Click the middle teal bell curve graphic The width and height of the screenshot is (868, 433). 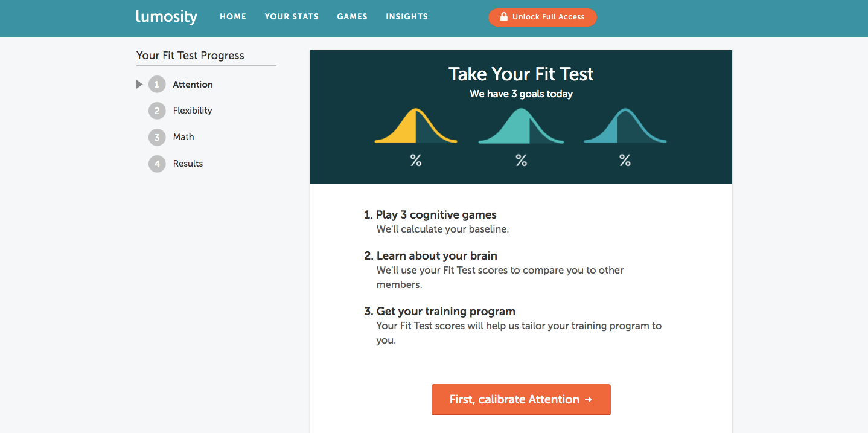click(x=521, y=126)
